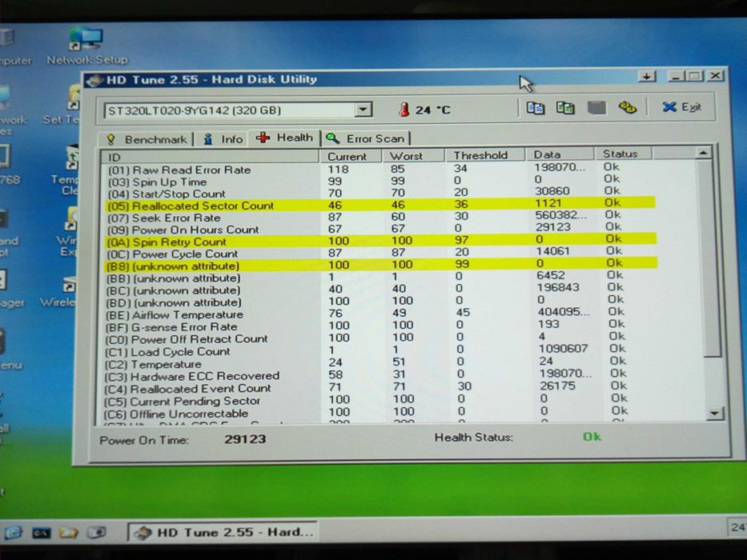Select the Hardware ECC Recovered row
The width and height of the screenshot is (747, 560).
[380, 376]
